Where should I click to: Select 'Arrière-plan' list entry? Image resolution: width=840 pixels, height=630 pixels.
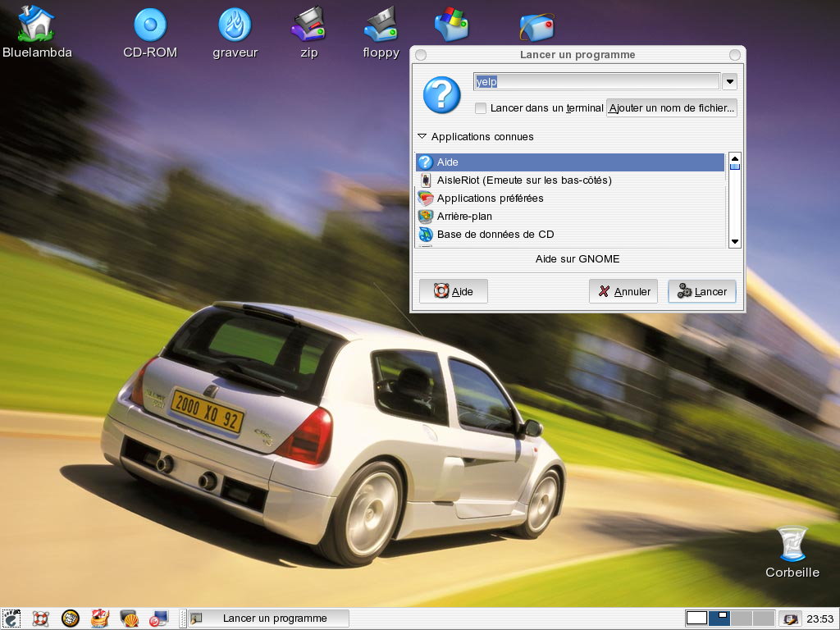(570, 217)
